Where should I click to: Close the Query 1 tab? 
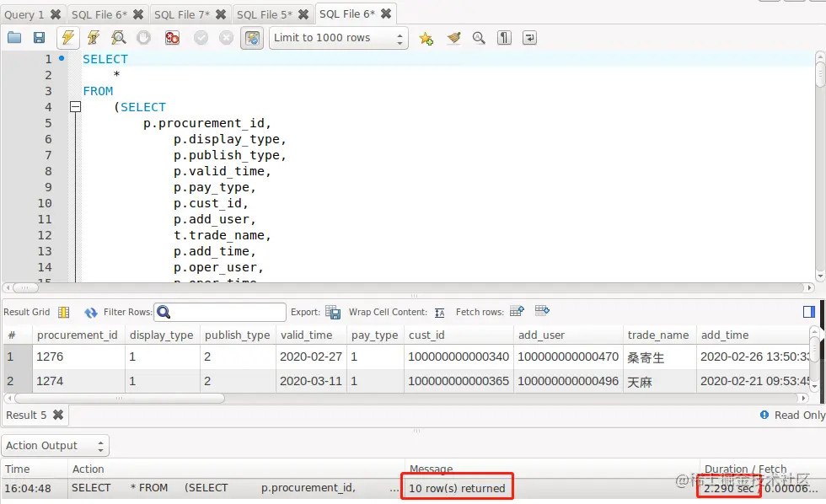(56, 14)
